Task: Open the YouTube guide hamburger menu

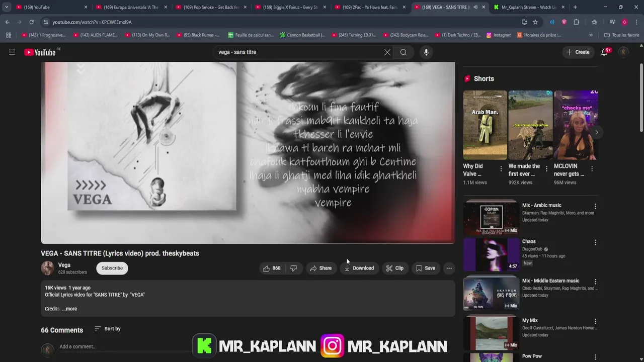Action: [x=12, y=52]
